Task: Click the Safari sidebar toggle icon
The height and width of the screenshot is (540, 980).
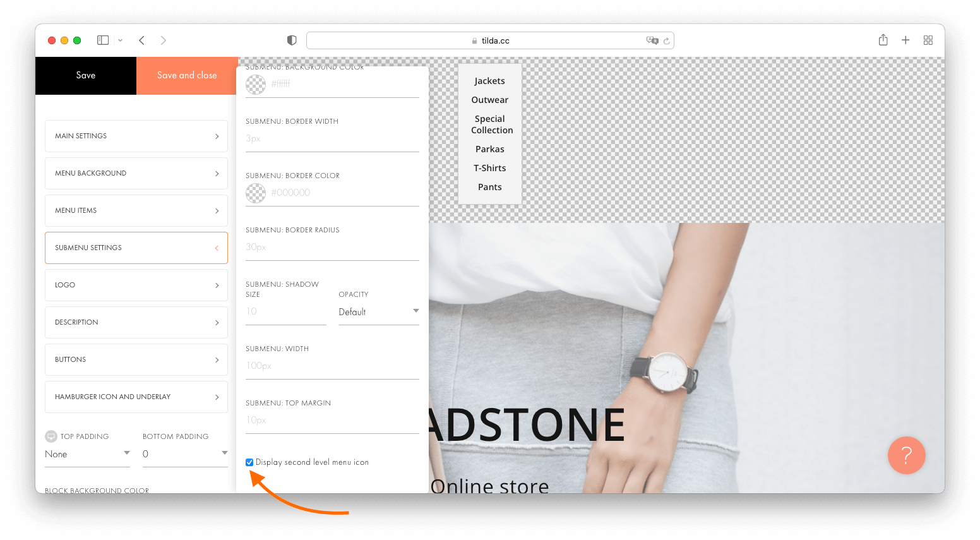Action: [102, 40]
